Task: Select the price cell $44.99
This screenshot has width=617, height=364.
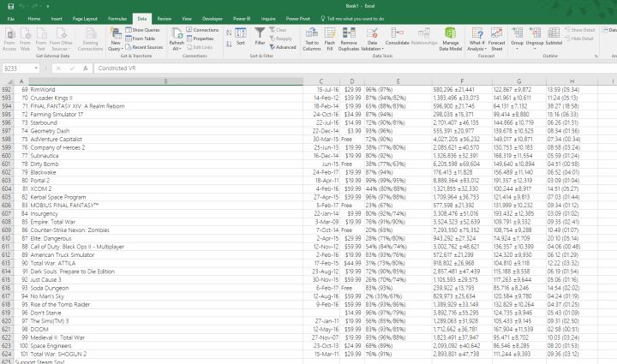Action: tap(352, 263)
